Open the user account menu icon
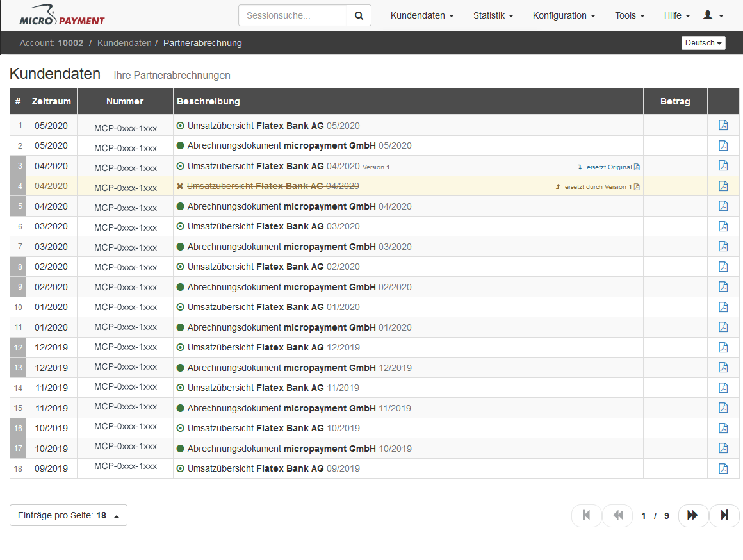The width and height of the screenshot is (743, 560). (714, 15)
